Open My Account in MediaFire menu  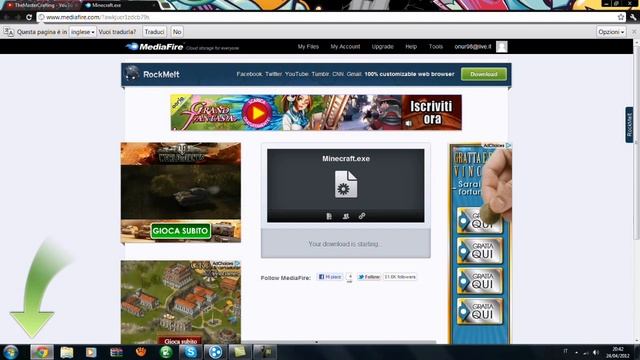click(345, 47)
